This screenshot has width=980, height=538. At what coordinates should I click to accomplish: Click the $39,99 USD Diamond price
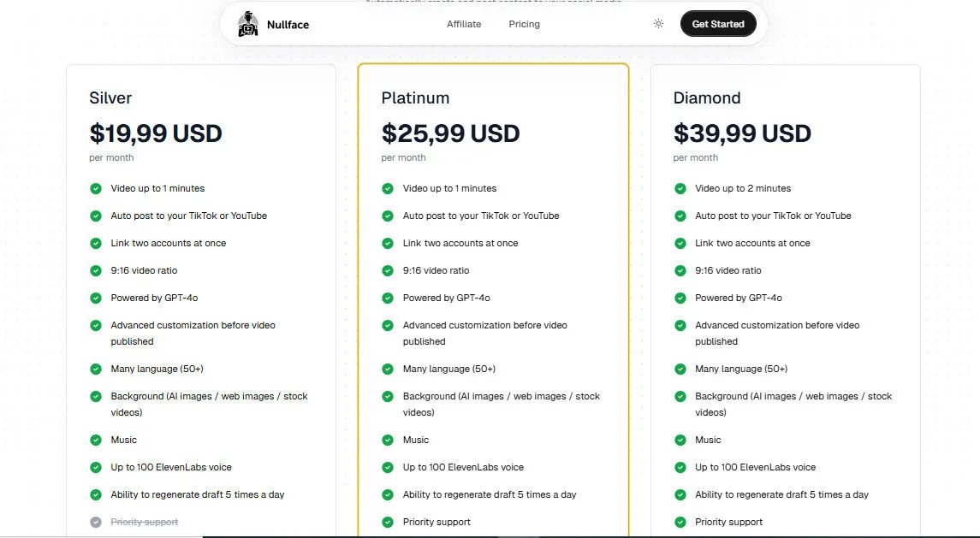pos(741,133)
